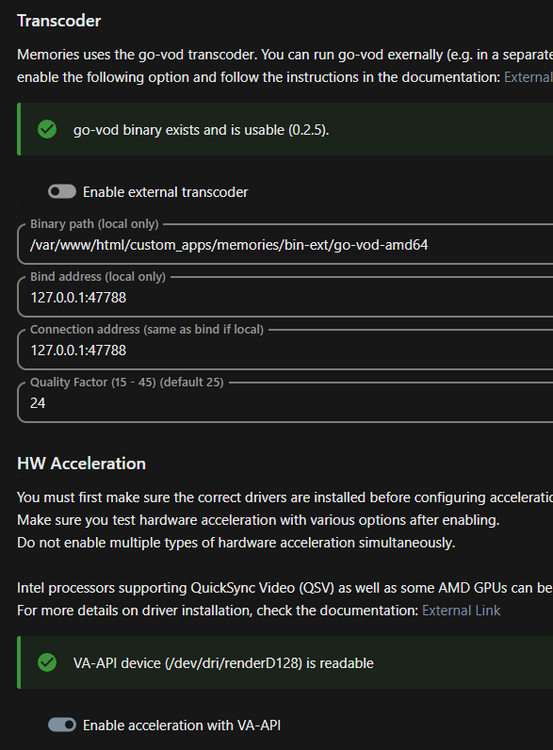The height and width of the screenshot is (750, 553).
Task: Click the green checkmark beside go-vod binary status
Action: [x=47, y=129]
